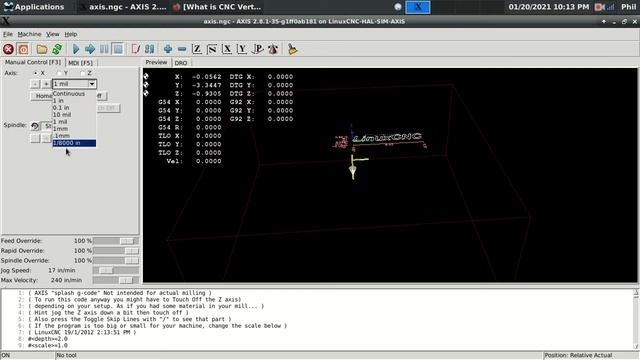
Task: Jog the axis negative with minus button
Action: (35, 84)
